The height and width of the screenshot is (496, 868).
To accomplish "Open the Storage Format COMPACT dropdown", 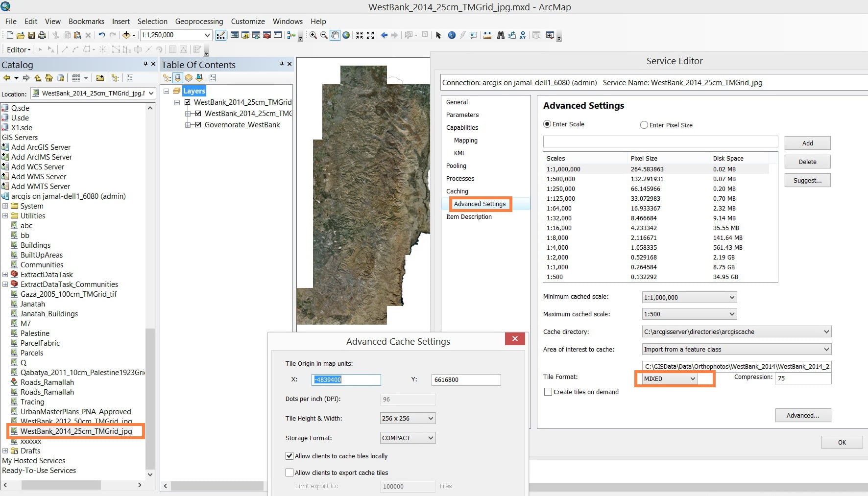I will (x=408, y=438).
